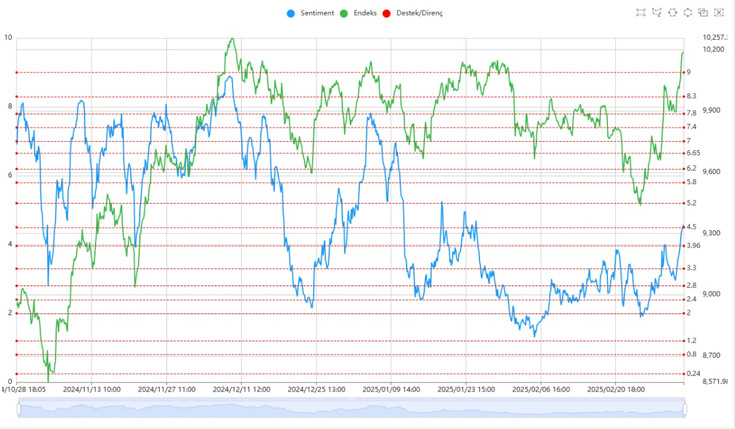Click the red marker labeled 9
The width and height of the screenshot is (735, 429).
[683, 72]
